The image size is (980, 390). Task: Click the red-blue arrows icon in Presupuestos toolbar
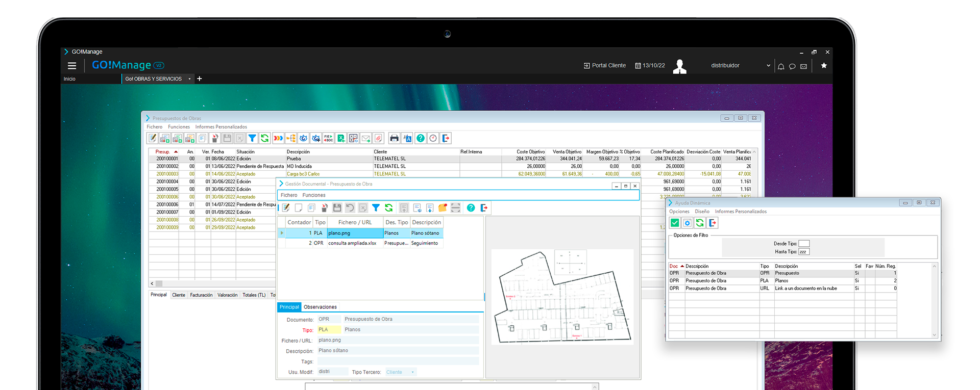[278, 138]
